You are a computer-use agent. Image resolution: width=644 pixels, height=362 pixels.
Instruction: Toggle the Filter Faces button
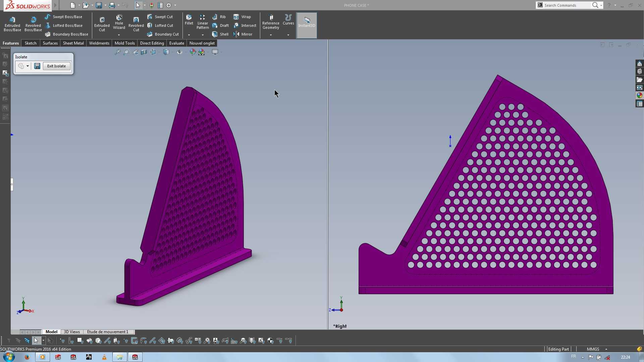(80, 341)
